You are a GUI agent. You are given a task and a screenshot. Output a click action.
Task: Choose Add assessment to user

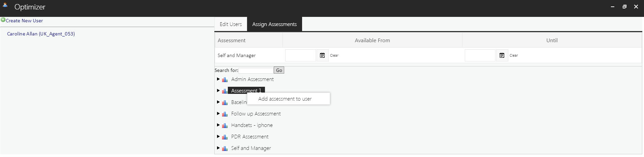285,99
